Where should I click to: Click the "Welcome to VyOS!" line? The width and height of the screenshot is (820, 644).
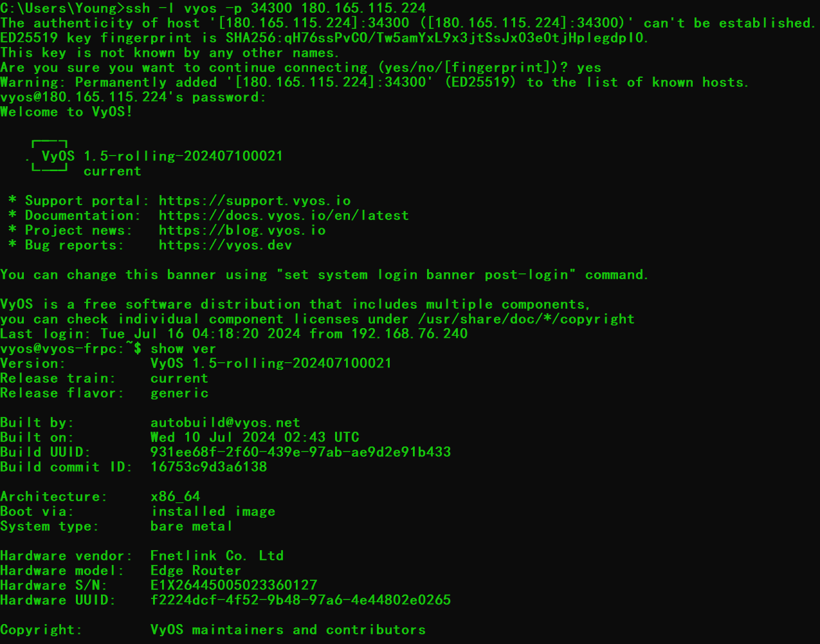67,112
